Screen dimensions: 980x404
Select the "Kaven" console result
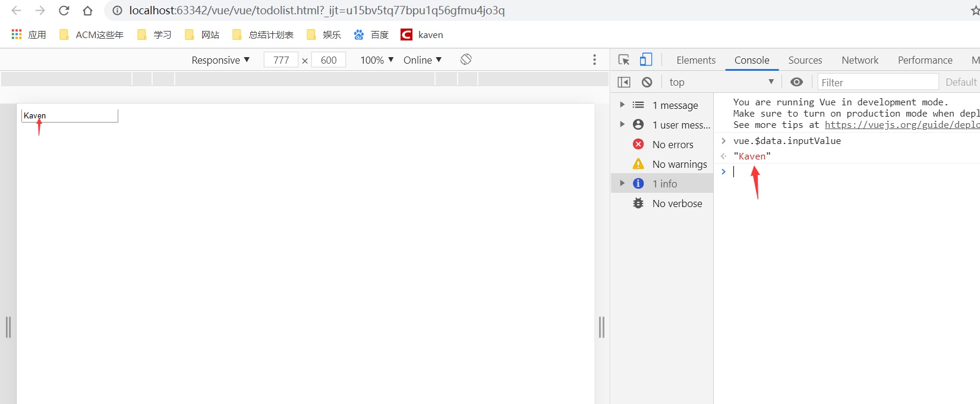752,156
